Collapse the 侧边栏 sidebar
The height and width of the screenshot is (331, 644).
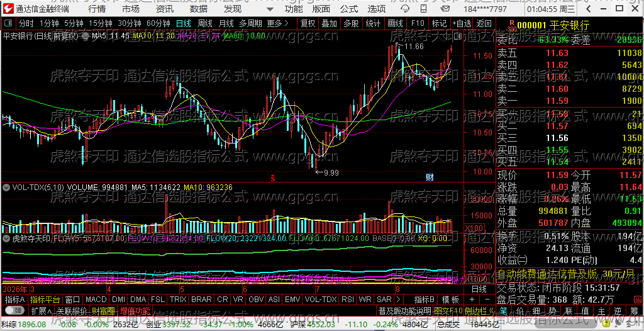point(479,310)
